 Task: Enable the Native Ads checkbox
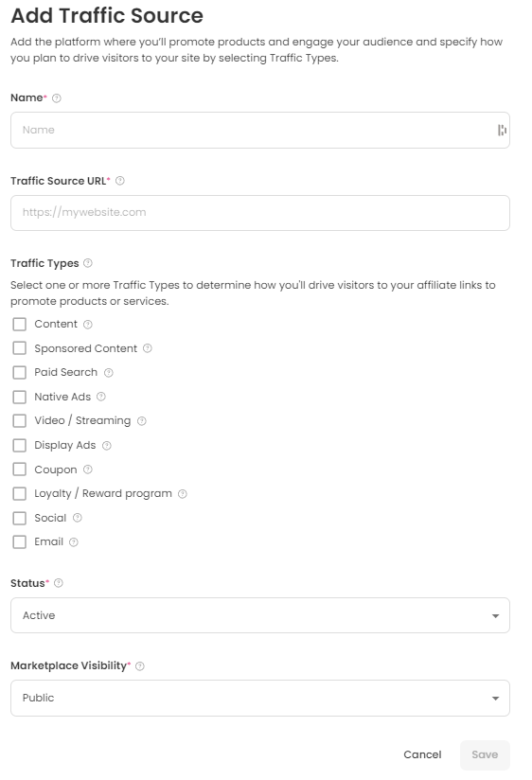(x=20, y=397)
